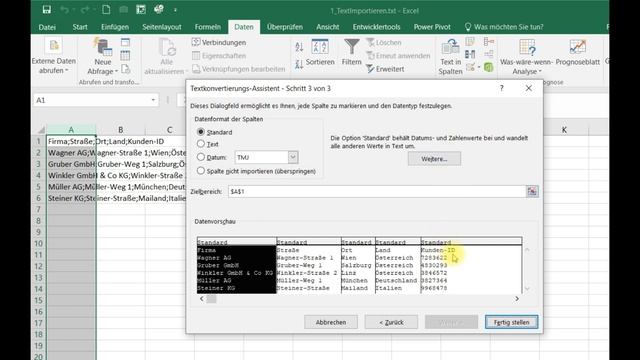The height and width of the screenshot is (360, 640).
Task: Click the Flash Fill icon in data tools
Action: point(470,42)
